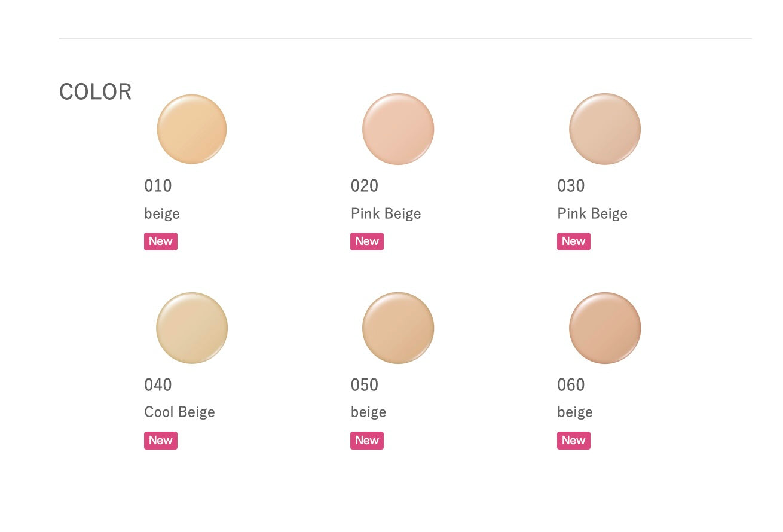Click the "Pink Beige" name under 030
783x532 pixels.
(x=592, y=213)
